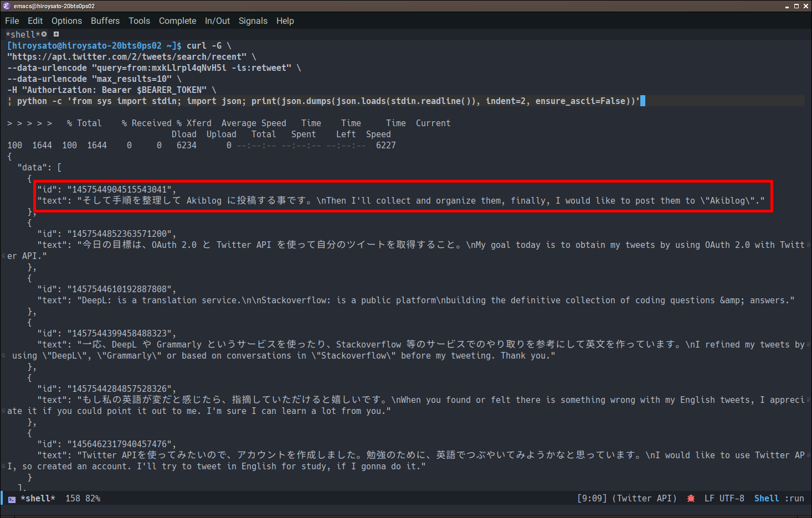Click the 82% buffer position indicator

[x=94, y=498]
